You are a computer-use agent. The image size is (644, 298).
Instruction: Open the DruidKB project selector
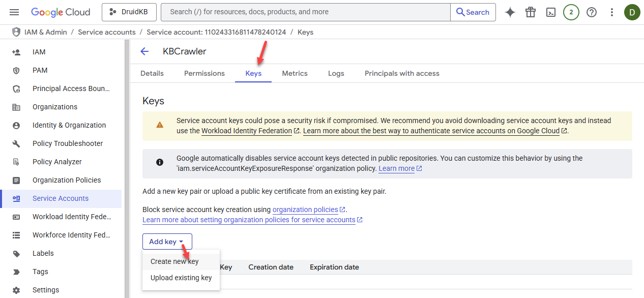click(x=129, y=12)
